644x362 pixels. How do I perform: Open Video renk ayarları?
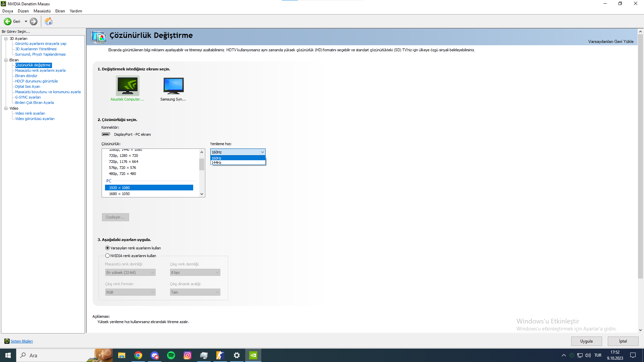[30, 113]
